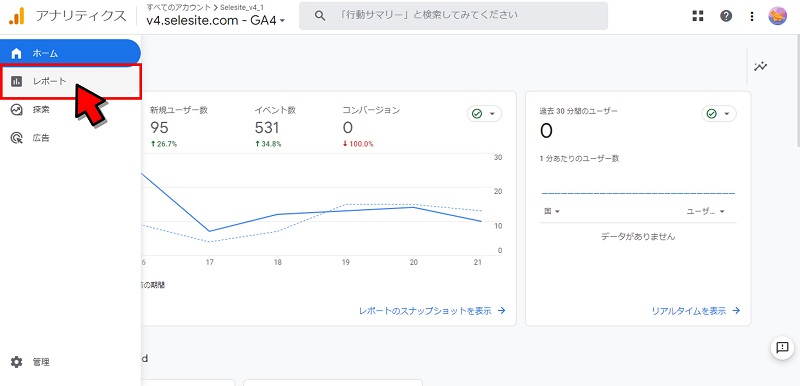This screenshot has height=386, width=800.
Task: Open the three-dot more options menu
Action: 752,16
